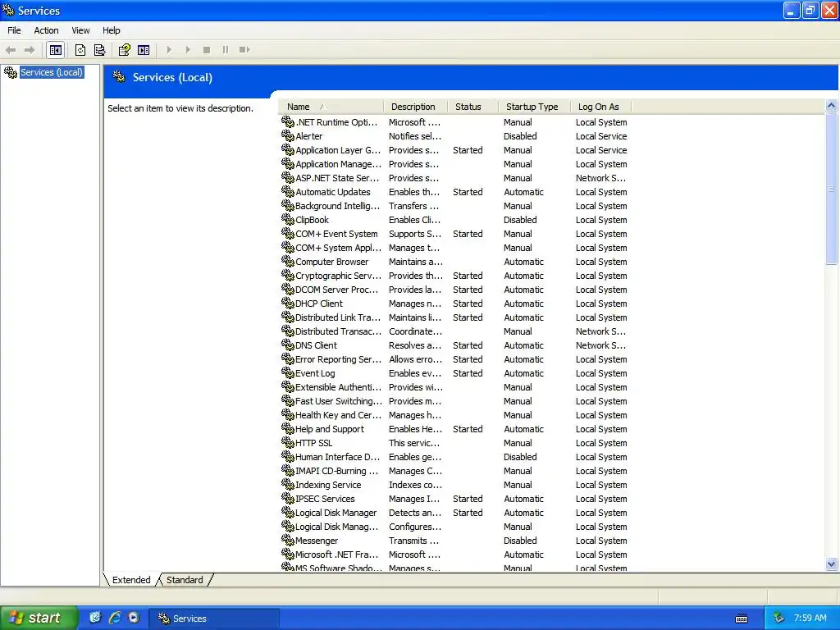This screenshot has height=630, width=840.
Task: Click the Start Service play icon
Action: tap(169, 50)
